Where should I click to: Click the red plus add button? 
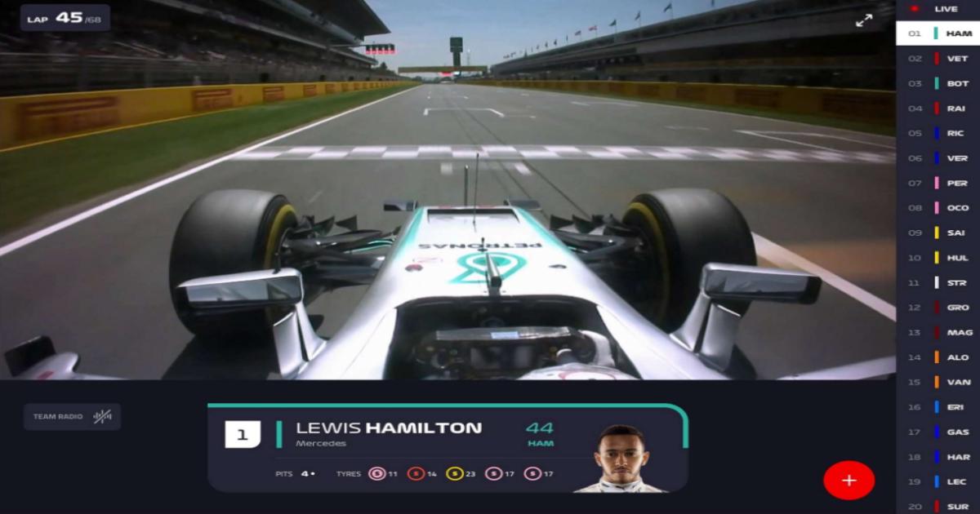(849, 480)
